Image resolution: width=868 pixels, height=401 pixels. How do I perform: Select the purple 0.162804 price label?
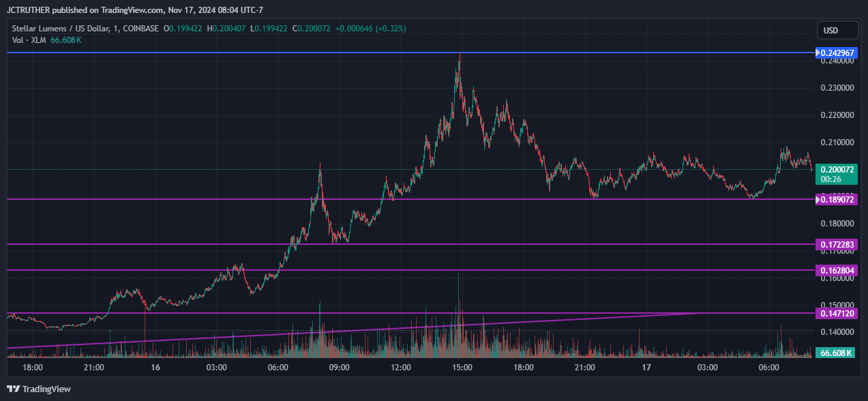pos(836,271)
